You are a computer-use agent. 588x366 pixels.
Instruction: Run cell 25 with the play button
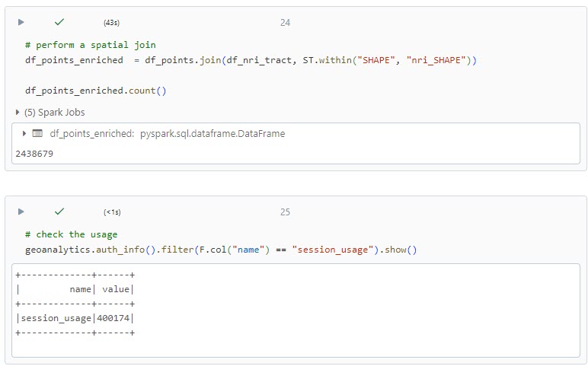[21, 212]
